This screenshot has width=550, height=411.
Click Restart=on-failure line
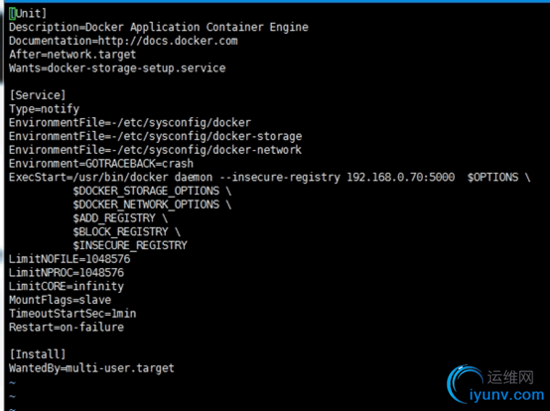pyautogui.click(x=66, y=328)
